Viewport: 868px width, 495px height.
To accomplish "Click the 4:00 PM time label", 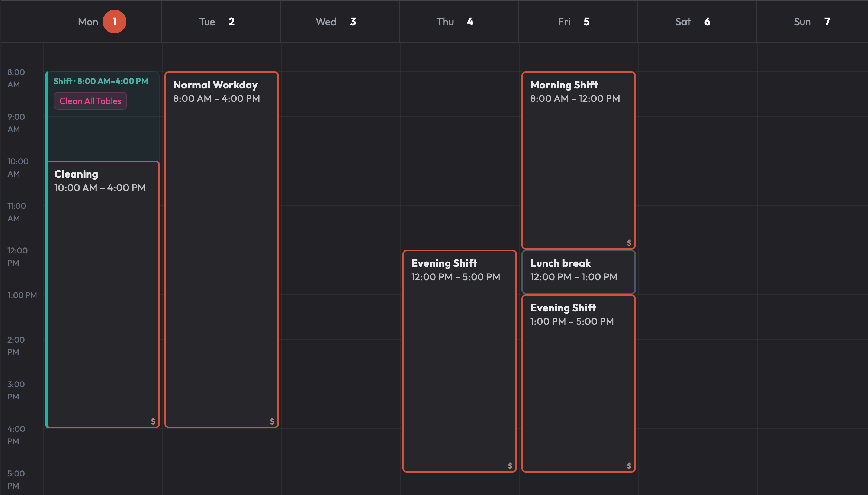I will [x=16, y=435].
